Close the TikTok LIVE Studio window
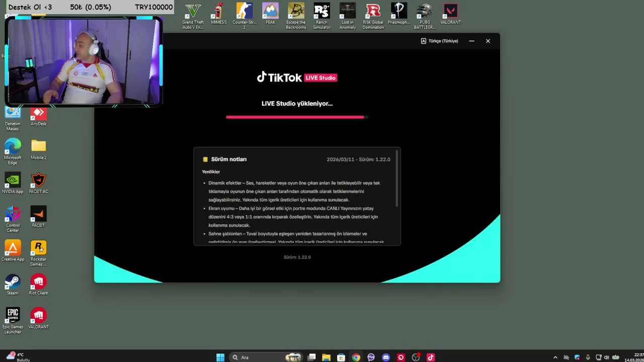The image size is (644, 362). 488,41
